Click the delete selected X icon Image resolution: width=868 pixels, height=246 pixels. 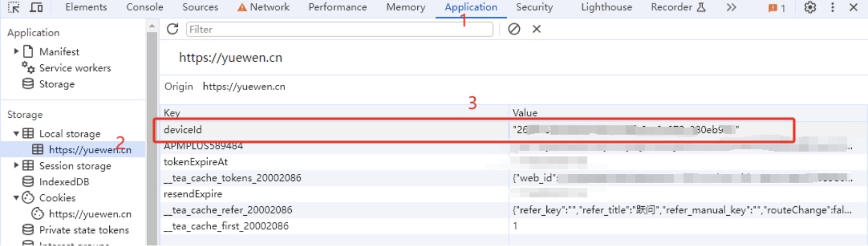536,29
